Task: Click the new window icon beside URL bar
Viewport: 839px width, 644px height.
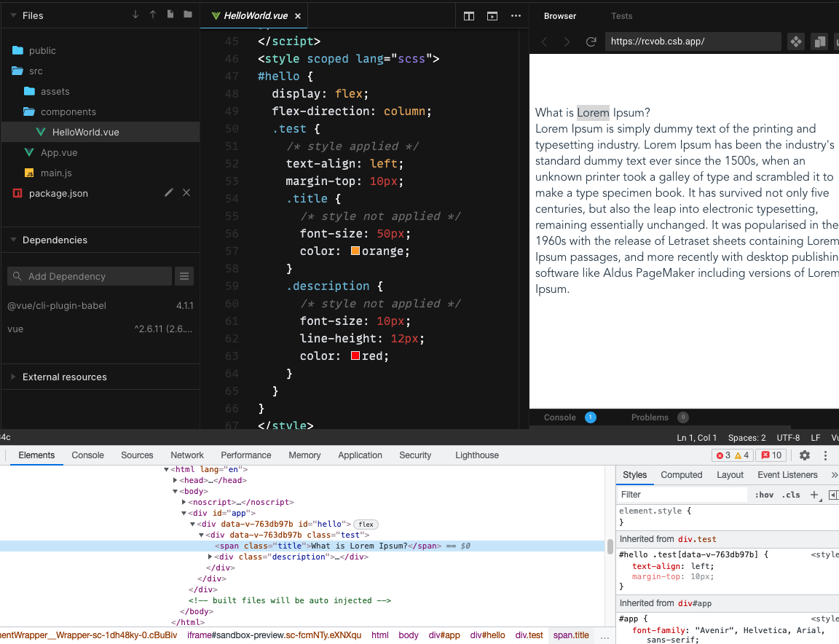Action: (x=819, y=42)
